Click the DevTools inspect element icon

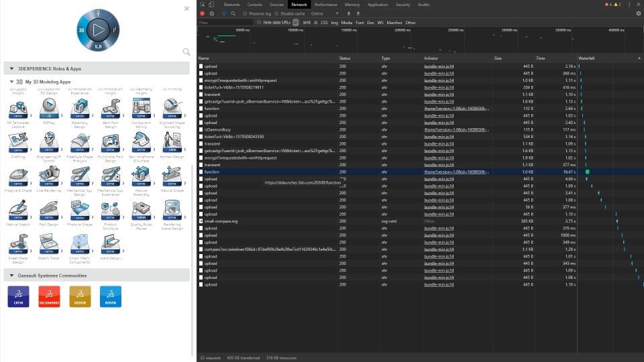coord(203,5)
